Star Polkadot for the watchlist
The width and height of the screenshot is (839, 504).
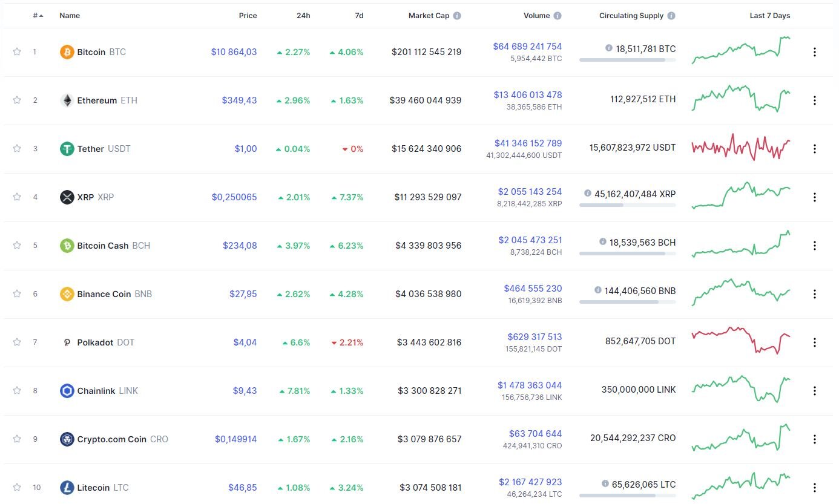17,342
